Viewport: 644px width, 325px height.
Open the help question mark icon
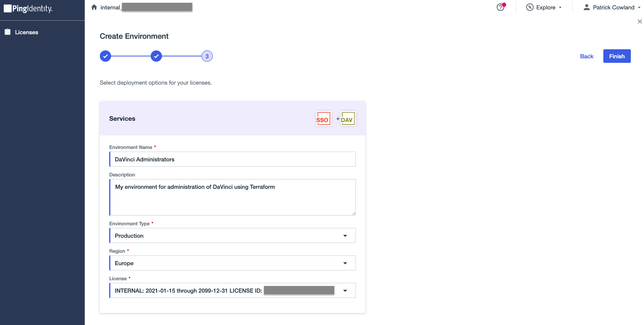(501, 7)
